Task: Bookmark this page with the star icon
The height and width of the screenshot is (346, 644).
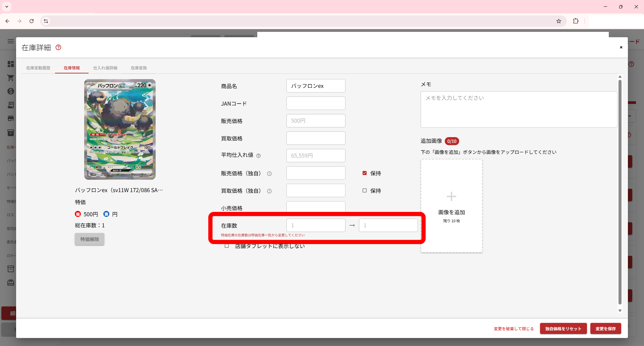Action: [559, 21]
